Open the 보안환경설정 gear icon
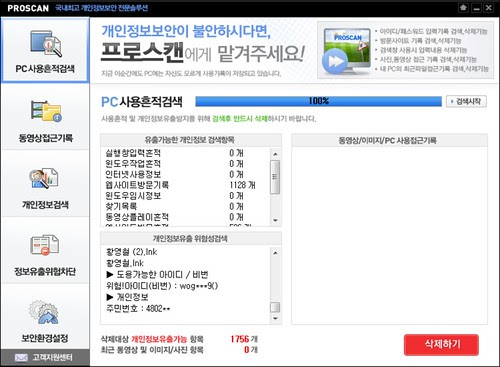Screen dimensions: 500x367 coord(44,312)
